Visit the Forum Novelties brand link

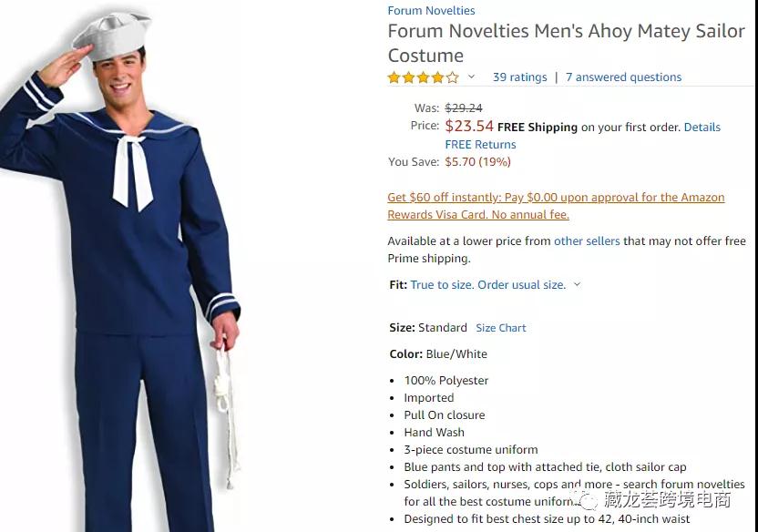431,11
